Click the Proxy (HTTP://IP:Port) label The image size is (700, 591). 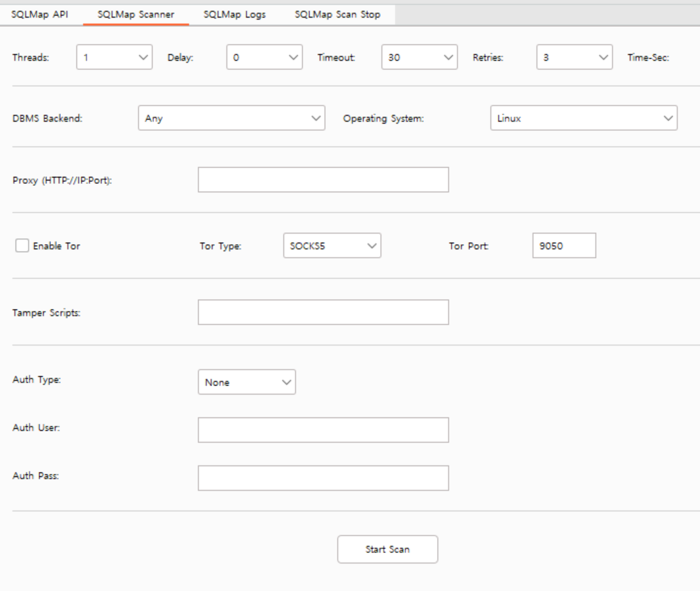tap(62, 181)
